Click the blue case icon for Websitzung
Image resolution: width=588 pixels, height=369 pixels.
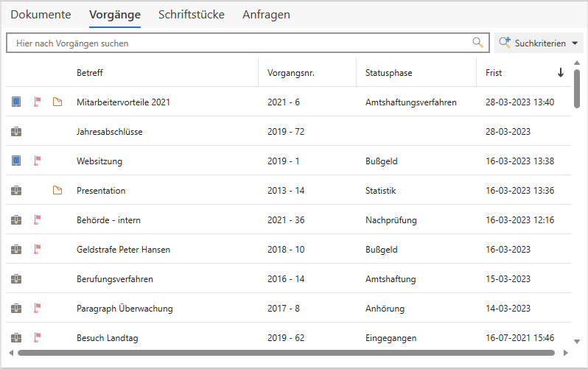pos(16,161)
